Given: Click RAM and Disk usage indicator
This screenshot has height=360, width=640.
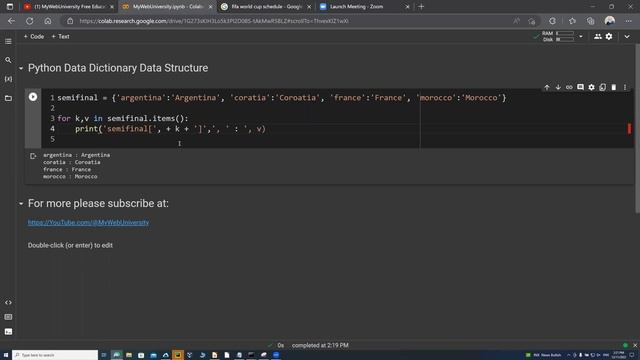Looking at the screenshot, I should tap(558, 36).
